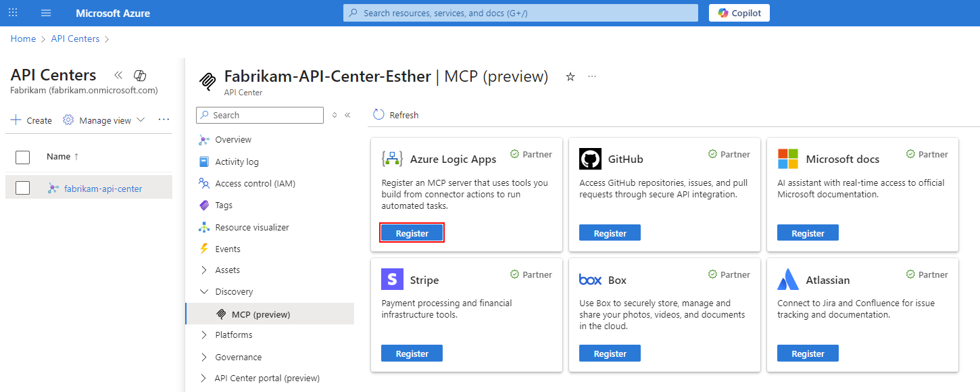Click the Partner badge on Atlassian card
The height and width of the screenshot is (392, 980).
(927, 274)
